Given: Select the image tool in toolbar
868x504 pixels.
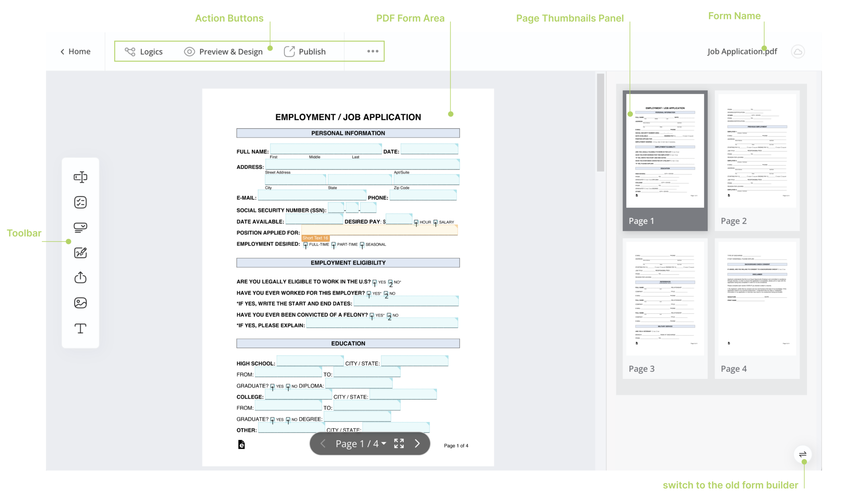Looking at the screenshot, I should (x=80, y=303).
